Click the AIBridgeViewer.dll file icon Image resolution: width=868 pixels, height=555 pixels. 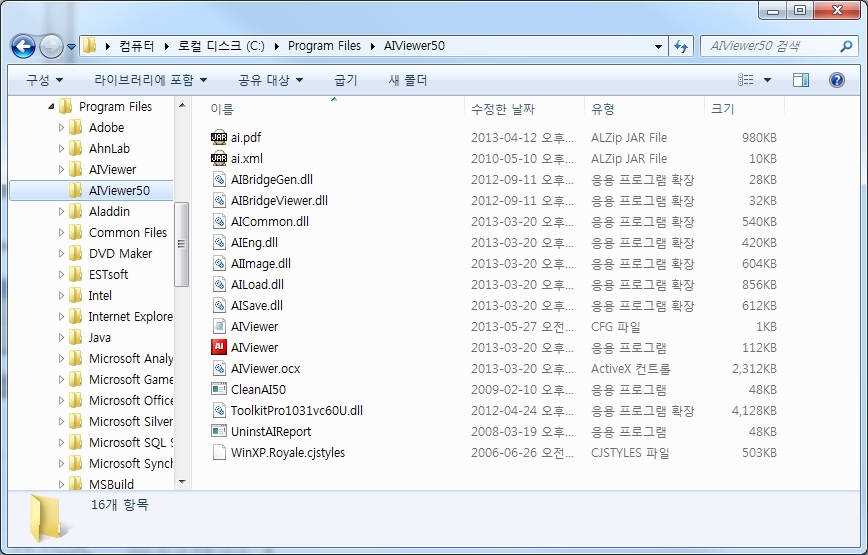(219, 200)
